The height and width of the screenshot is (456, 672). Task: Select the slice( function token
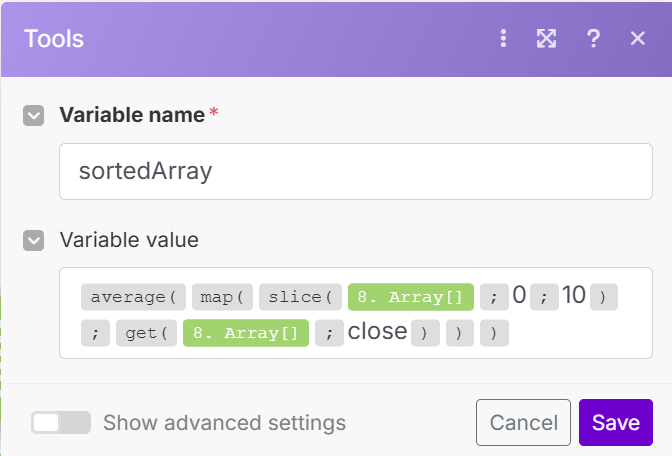tap(299, 297)
